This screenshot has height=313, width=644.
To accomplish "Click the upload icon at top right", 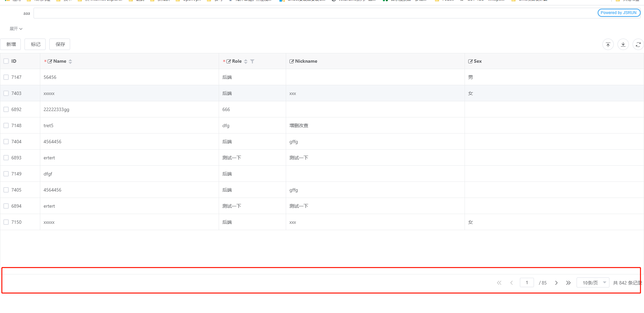I will (x=608, y=44).
